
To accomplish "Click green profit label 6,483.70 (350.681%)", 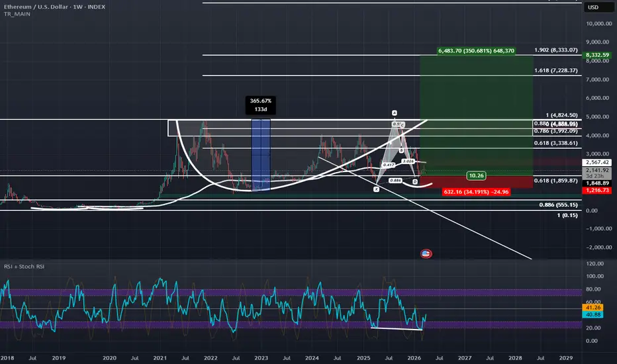I will point(476,51).
